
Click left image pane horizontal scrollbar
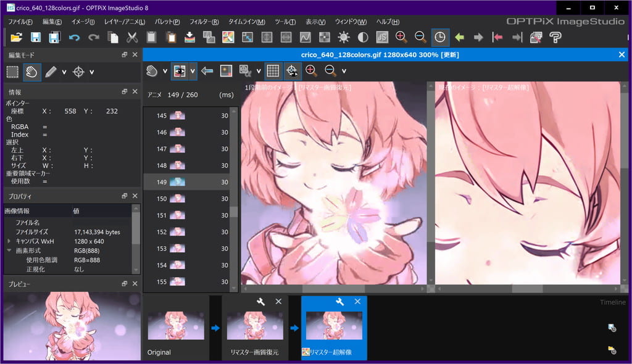tap(334, 289)
